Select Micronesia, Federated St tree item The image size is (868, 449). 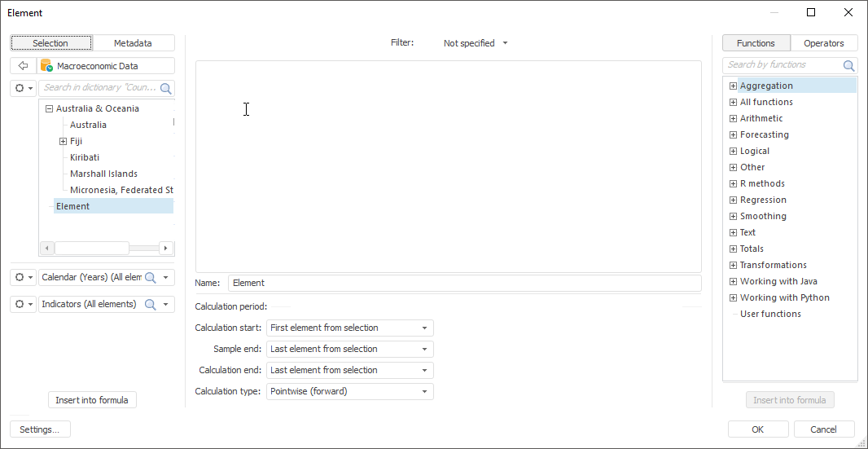click(x=121, y=190)
